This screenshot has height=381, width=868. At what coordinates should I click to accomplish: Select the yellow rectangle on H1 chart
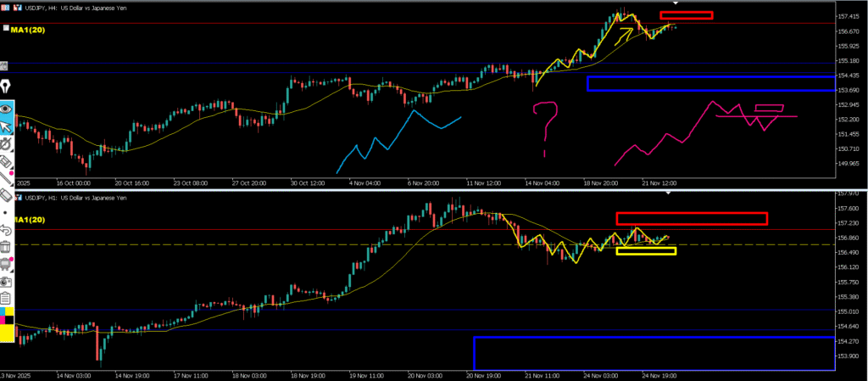[646, 250]
